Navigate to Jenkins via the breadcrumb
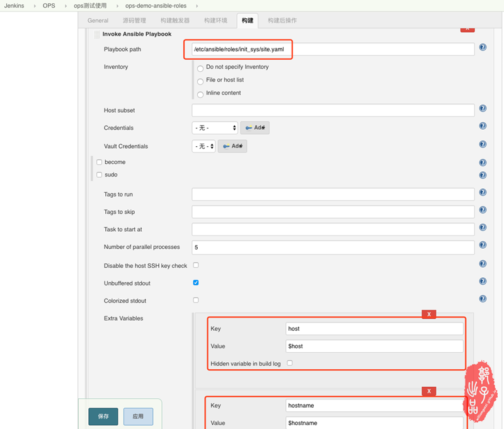 coord(15,5)
